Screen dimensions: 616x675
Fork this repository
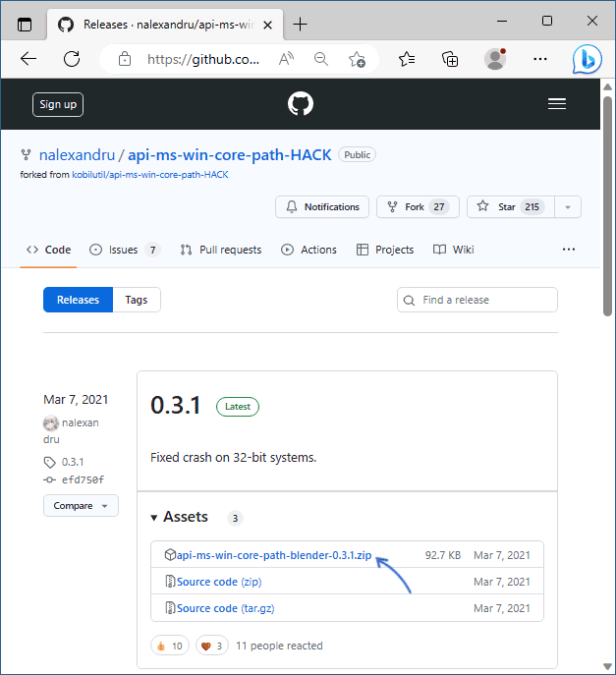418,207
